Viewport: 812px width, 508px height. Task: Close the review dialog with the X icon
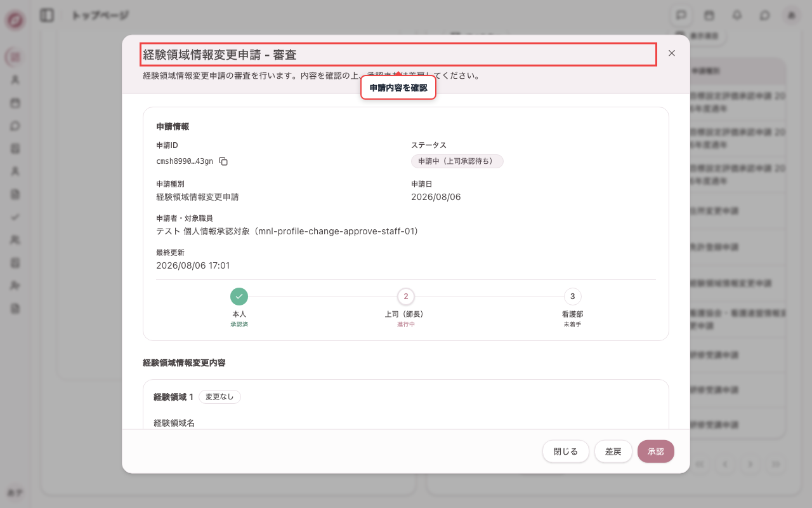[x=672, y=53]
